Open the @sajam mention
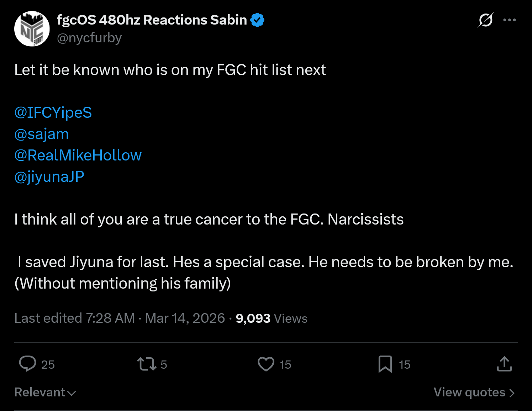This screenshot has height=411, width=532. point(41,134)
